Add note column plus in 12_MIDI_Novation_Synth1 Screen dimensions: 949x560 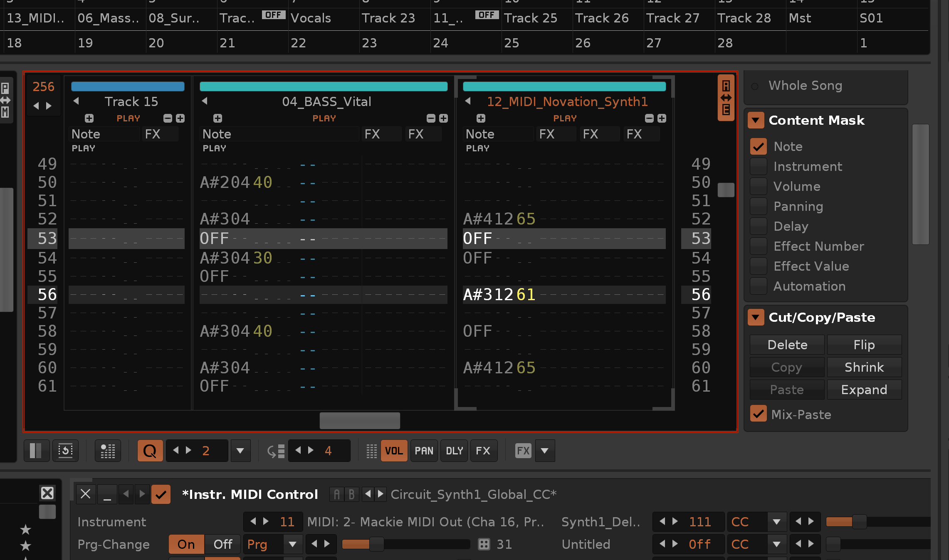[481, 118]
